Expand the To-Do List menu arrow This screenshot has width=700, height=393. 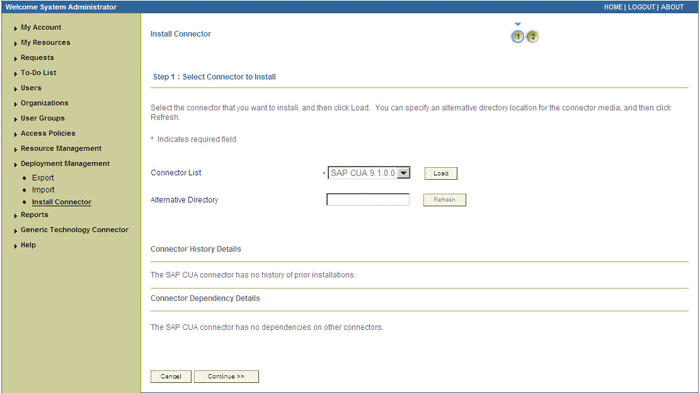(15, 74)
